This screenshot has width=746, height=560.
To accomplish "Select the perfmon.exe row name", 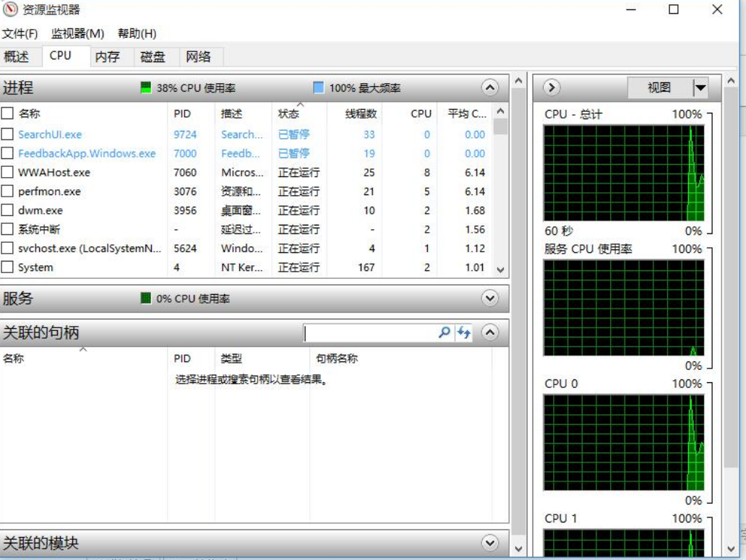I will click(49, 191).
